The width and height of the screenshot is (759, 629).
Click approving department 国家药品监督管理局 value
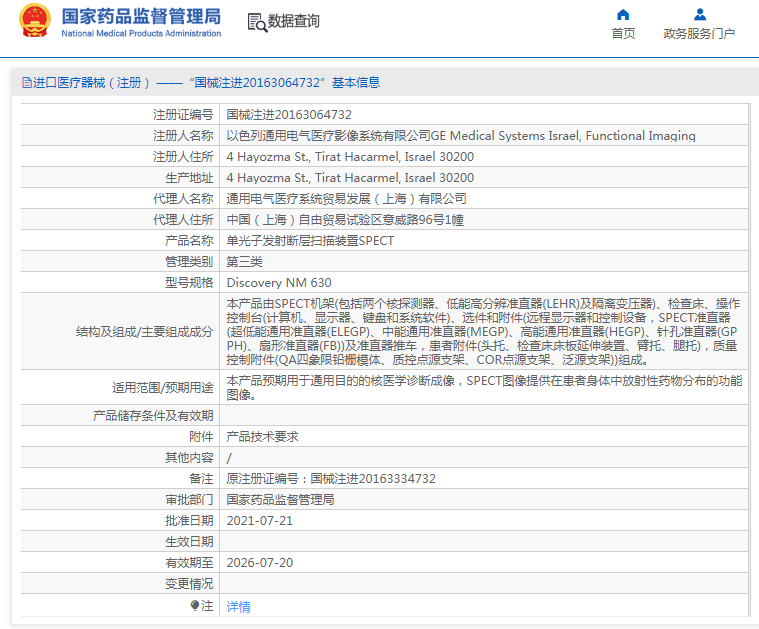[280, 500]
